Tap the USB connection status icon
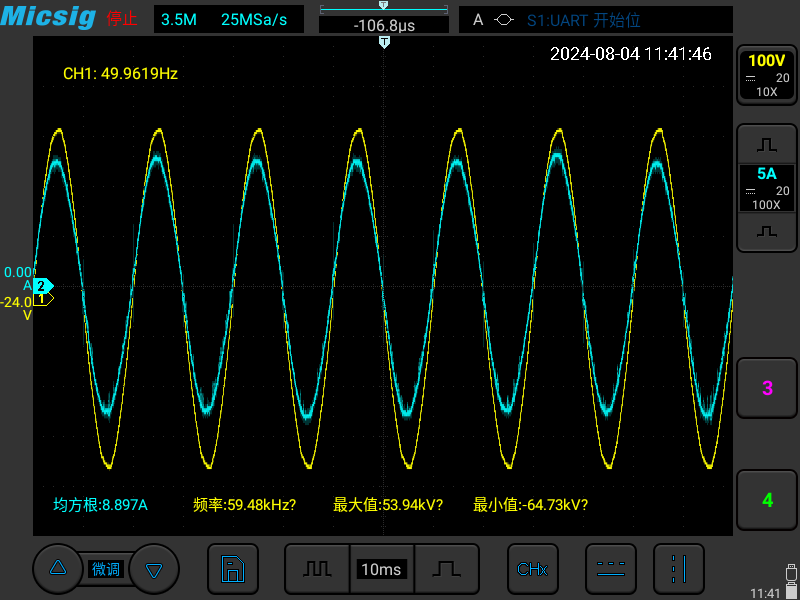800x600 pixels. (x=791, y=573)
